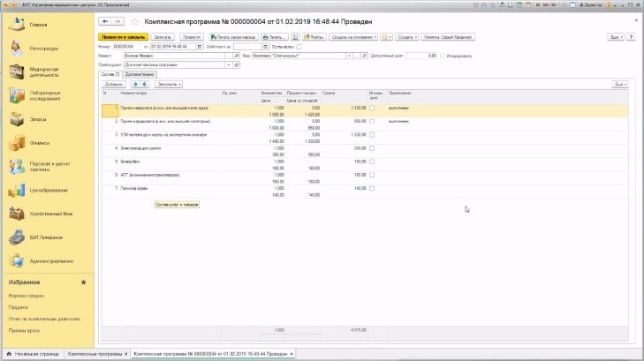This screenshot has height=361, width=644.
Task: Toggle the Игнорировать checkbox
Action: 444,56
